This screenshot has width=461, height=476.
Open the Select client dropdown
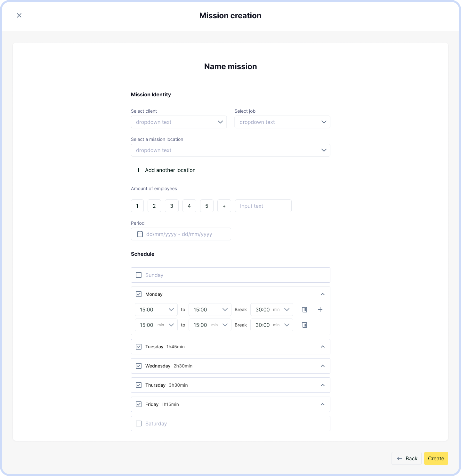179,122
